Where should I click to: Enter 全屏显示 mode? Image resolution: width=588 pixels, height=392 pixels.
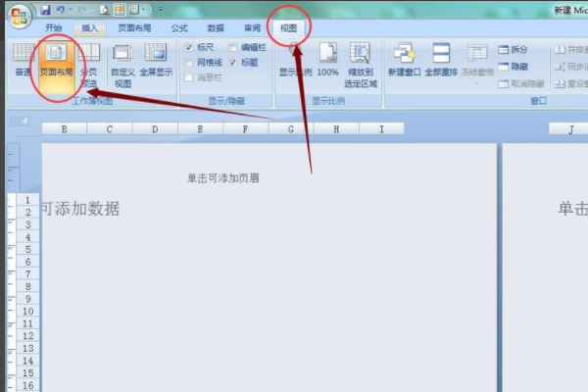pyautogui.click(x=156, y=60)
